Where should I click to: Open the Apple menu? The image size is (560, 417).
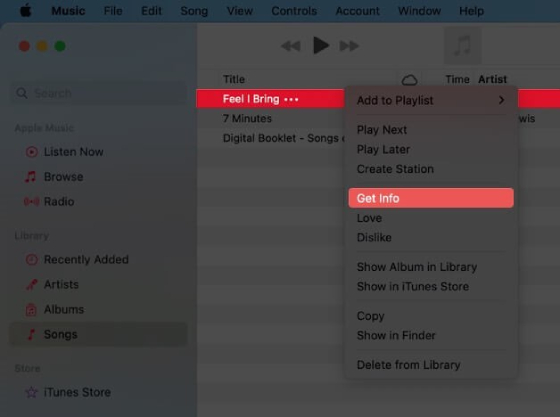click(x=25, y=11)
